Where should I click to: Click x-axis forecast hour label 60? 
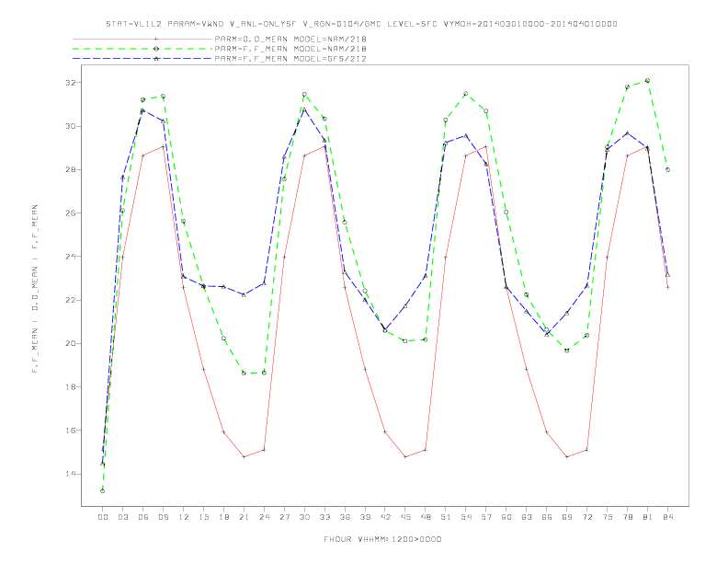506,517
